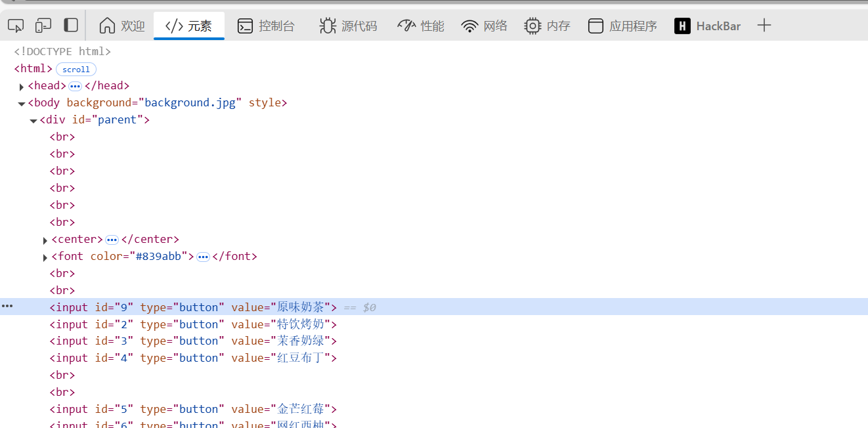Image resolution: width=868 pixels, height=428 pixels.
Task: Toggle device emulation mode icon
Action: pos(43,26)
